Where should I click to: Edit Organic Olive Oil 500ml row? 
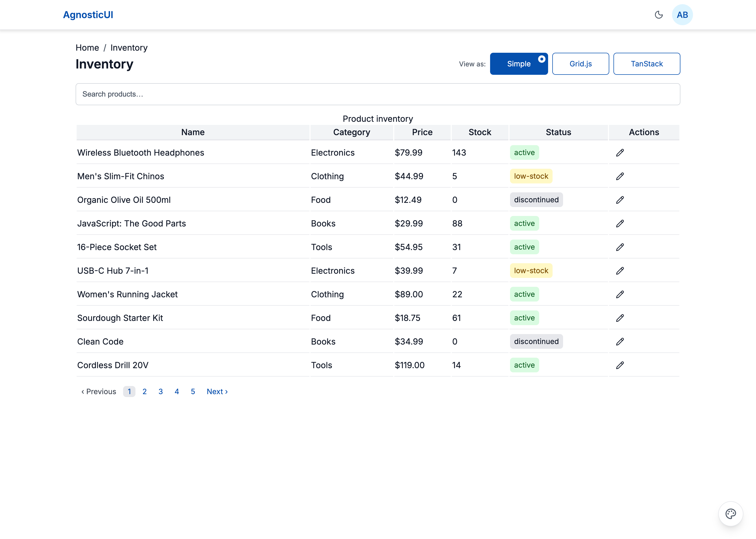coord(619,200)
